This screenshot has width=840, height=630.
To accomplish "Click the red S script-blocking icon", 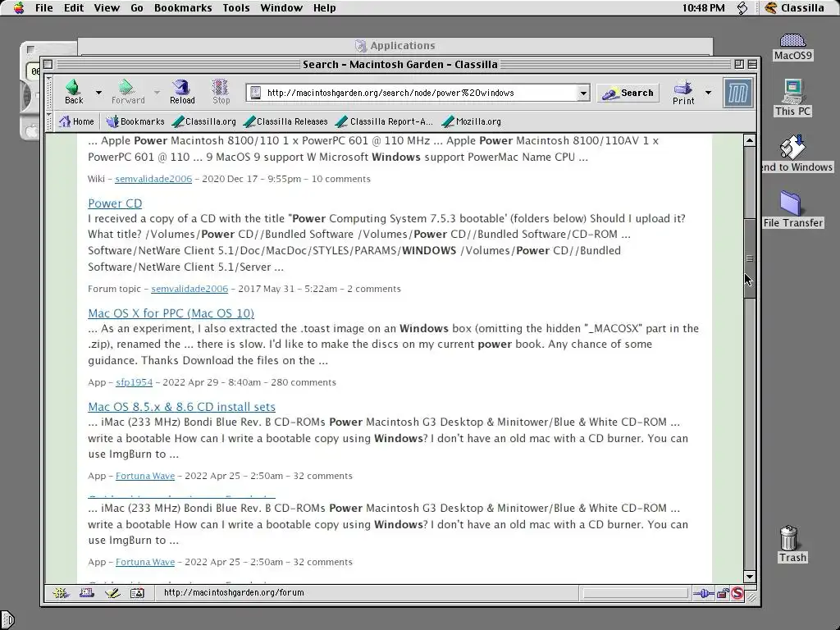I will (x=737, y=593).
